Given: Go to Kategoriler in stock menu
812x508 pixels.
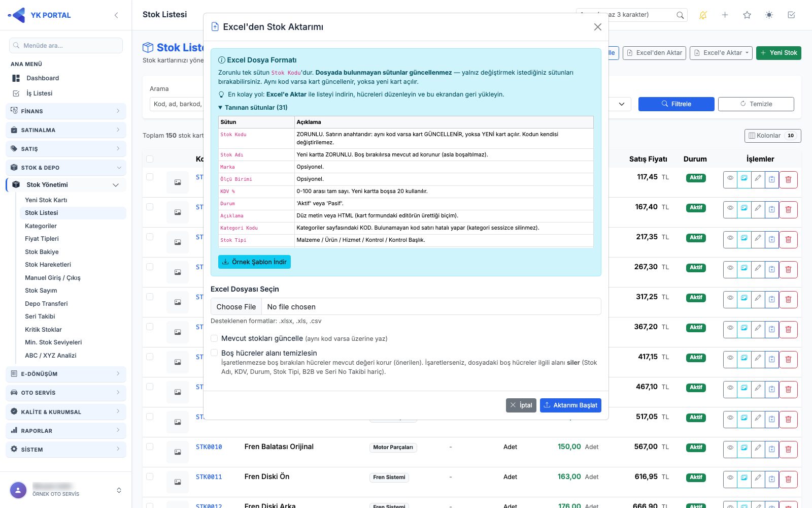Looking at the screenshot, I should tap(41, 226).
